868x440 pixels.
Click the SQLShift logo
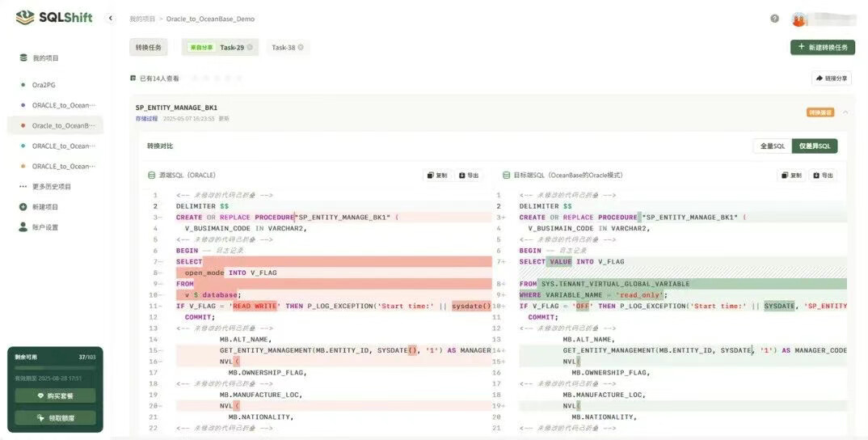pyautogui.click(x=54, y=18)
